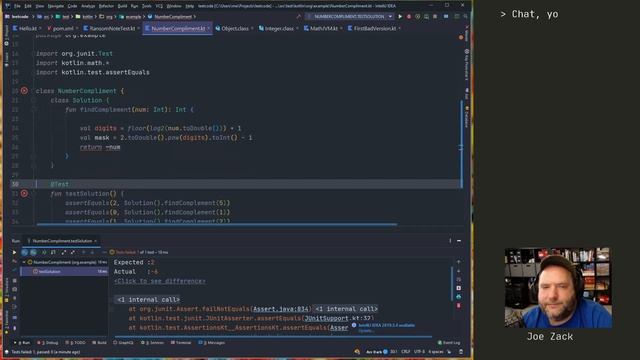Image resolution: width=640 pixels, height=360 pixels.
Task: Open the Debug tool window button
Action: tap(48, 343)
